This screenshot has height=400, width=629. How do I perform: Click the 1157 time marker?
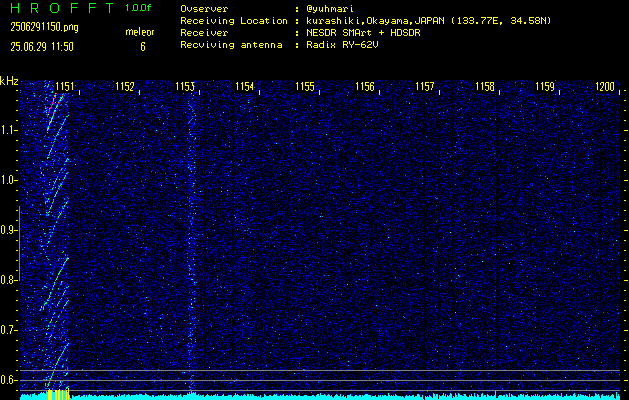click(425, 87)
